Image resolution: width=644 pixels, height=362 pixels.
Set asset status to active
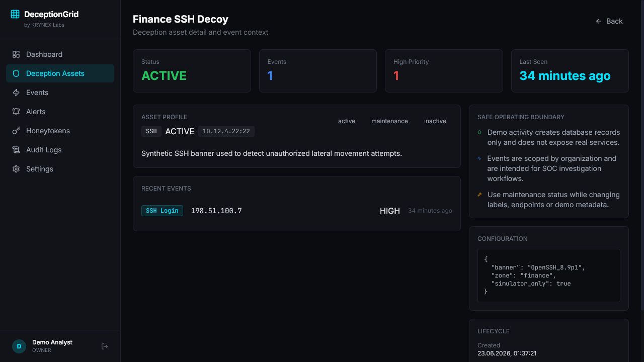347,121
